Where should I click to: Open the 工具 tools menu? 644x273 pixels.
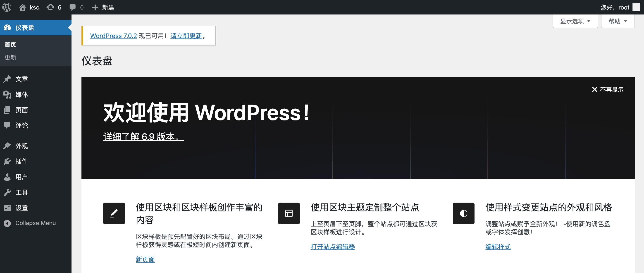36,192
